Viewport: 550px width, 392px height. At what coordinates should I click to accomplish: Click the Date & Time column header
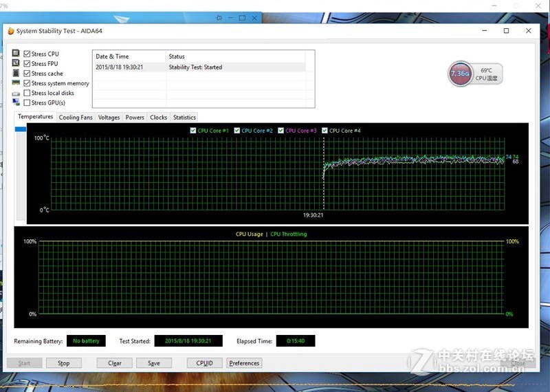129,56
